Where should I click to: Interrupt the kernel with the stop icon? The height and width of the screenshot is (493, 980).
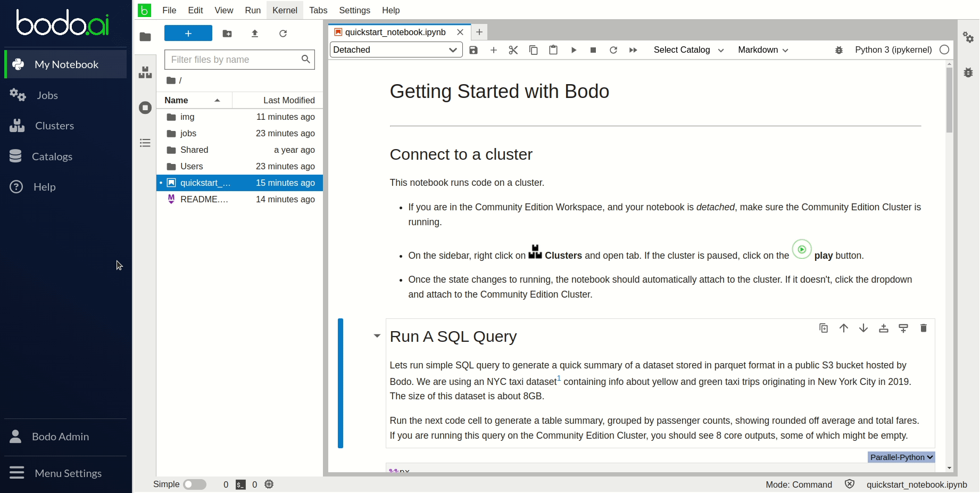593,50
